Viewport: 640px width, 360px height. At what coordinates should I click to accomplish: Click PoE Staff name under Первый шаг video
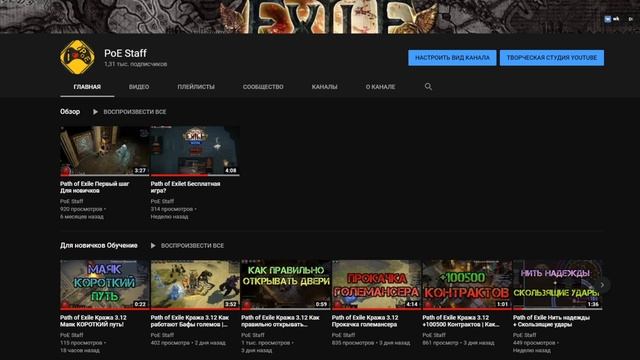[x=71, y=202]
